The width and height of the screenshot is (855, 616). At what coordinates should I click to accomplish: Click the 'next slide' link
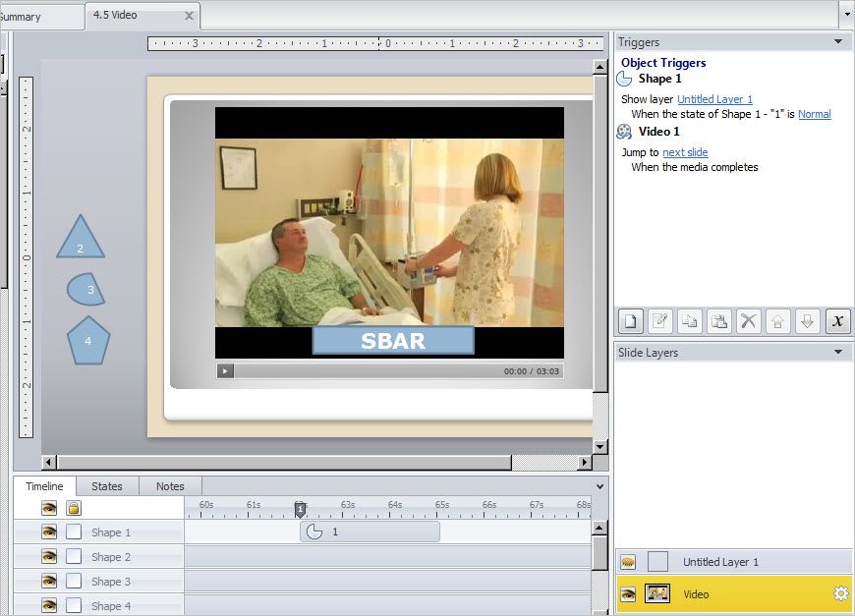point(685,152)
